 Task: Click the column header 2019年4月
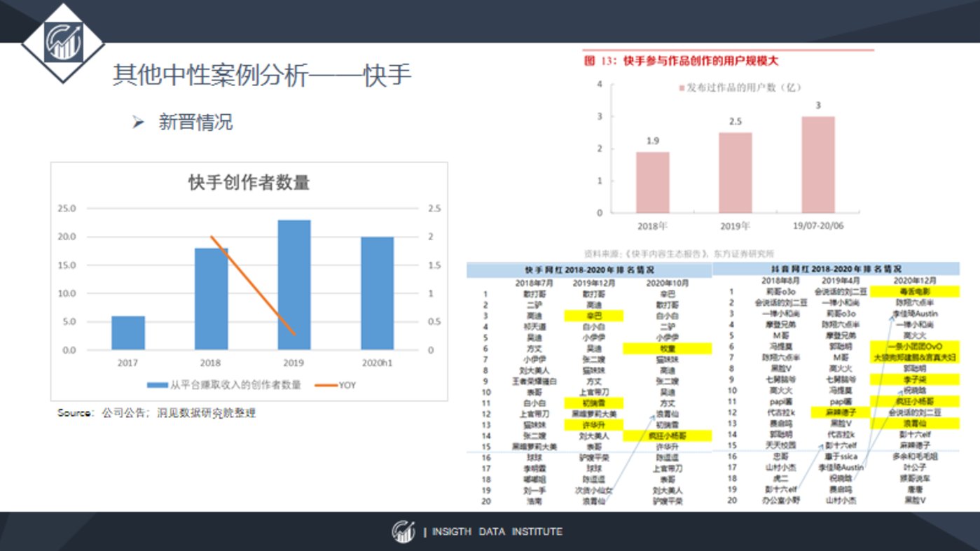[841, 280]
